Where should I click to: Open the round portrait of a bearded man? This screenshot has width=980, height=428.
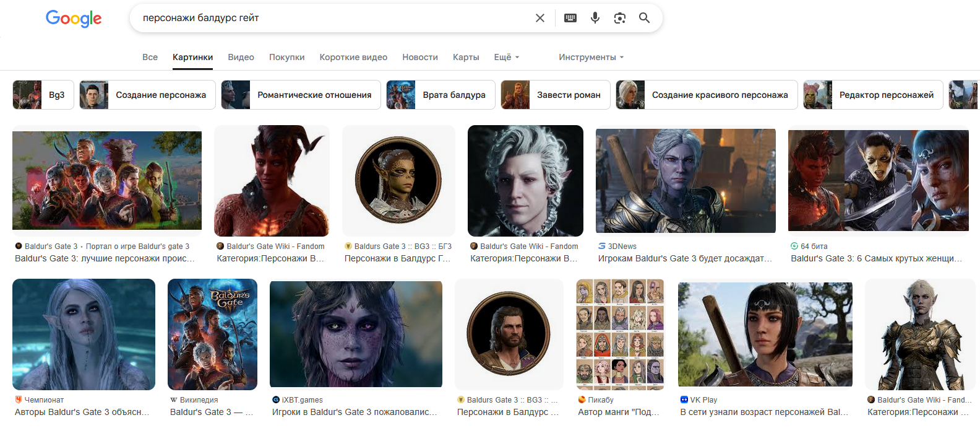(509, 334)
